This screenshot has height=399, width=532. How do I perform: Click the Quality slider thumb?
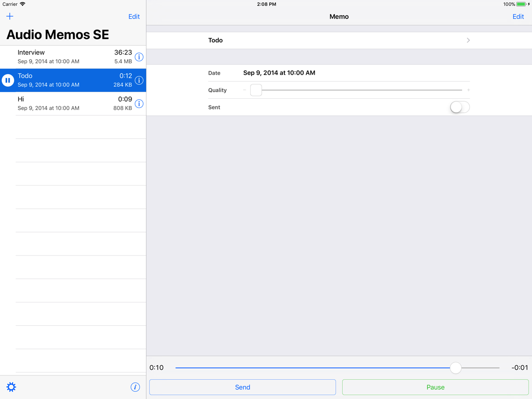point(256,90)
